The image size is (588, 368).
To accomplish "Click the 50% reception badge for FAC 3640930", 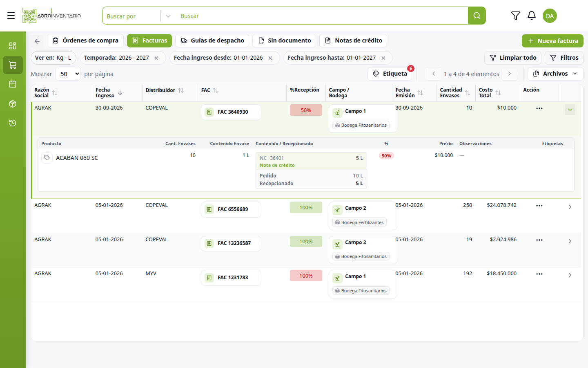I will pyautogui.click(x=306, y=110).
